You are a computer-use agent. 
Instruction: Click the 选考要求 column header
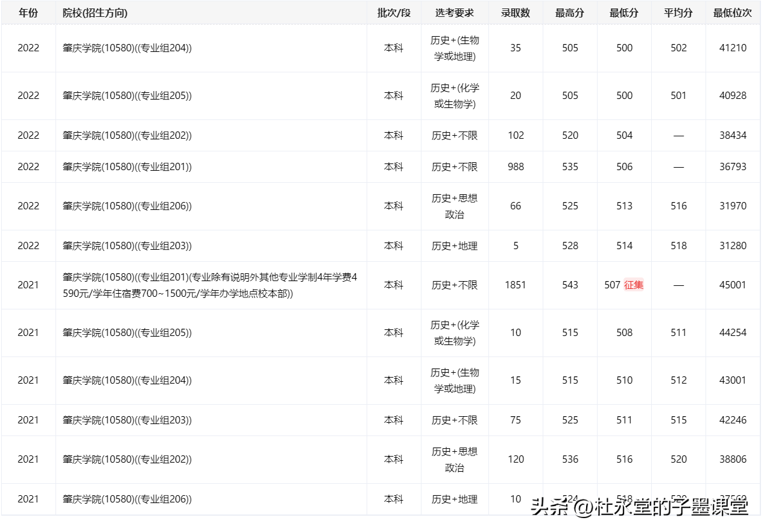click(x=455, y=13)
